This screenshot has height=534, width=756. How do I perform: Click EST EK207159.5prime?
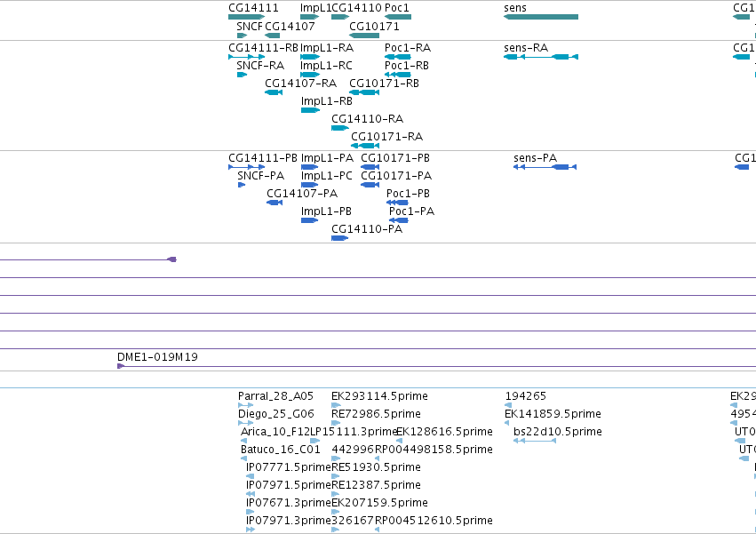[x=336, y=513]
